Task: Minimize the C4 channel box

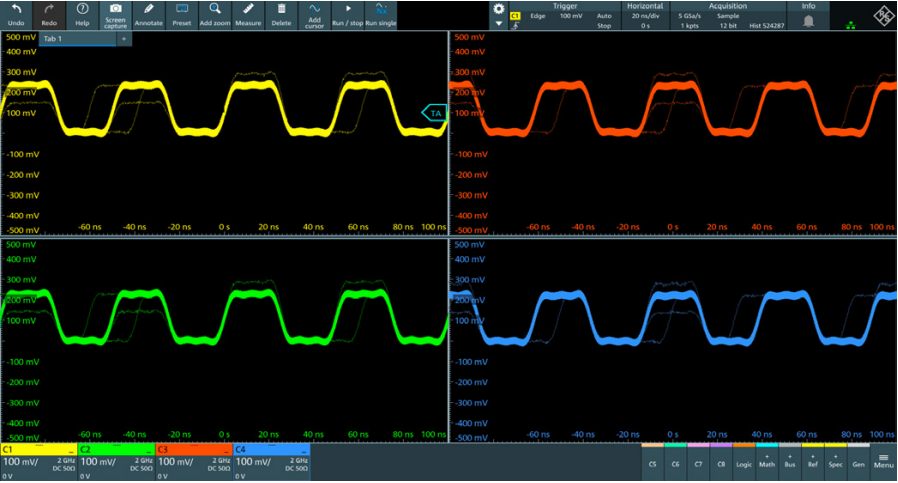Action: (x=304, y=452)
